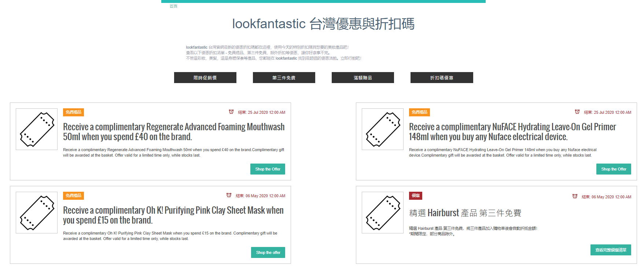Click the Hairburst offer coupon thumbnail
Screen dimensions: 644x266
tap(383, 213)
